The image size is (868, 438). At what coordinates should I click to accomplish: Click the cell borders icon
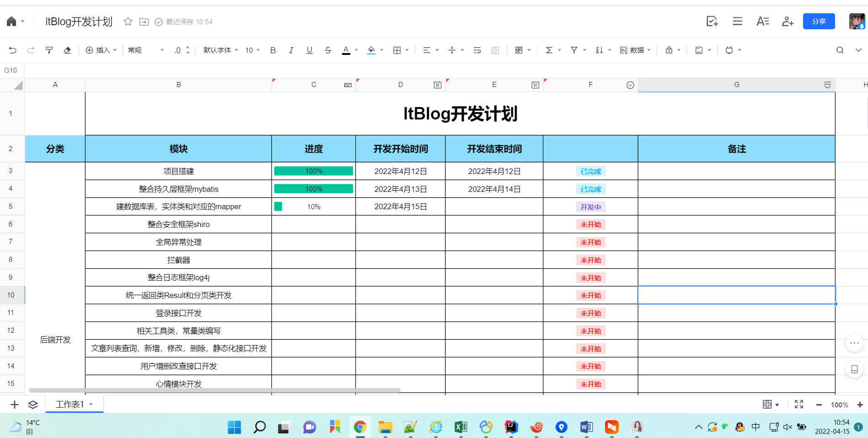coord(397,50)
